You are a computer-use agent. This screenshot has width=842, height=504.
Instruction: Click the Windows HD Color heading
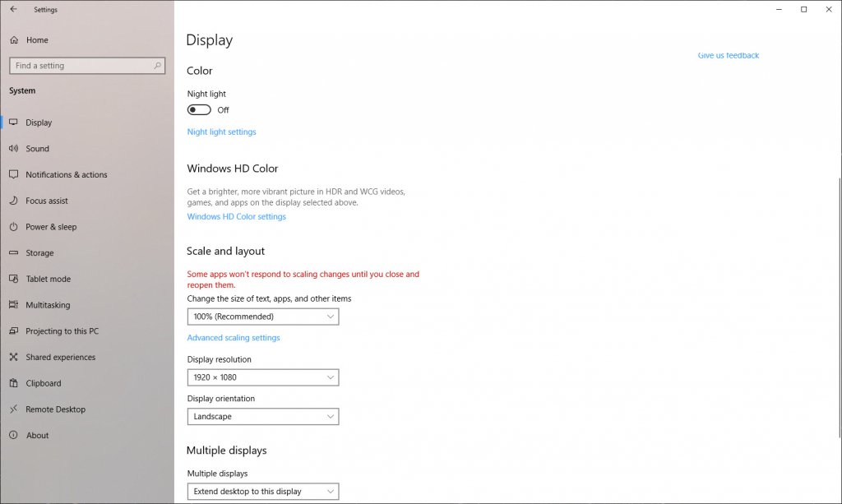[233, 168]
